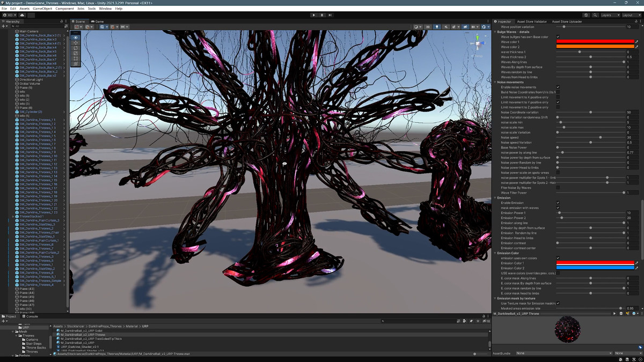Screen dimensions: 644x362
Task: Open Emission Color 2 swatch
Action: [x=595, y=268]
